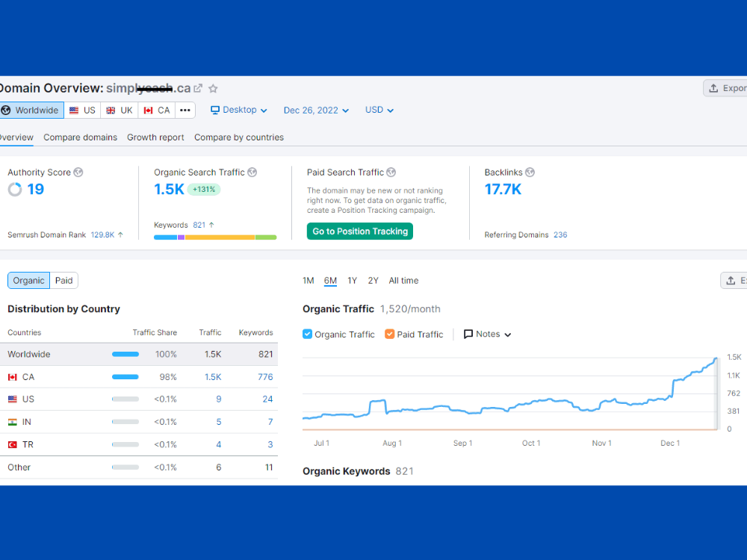
Task: Open the Referring Domains 236 link
Action: [560, 234]
